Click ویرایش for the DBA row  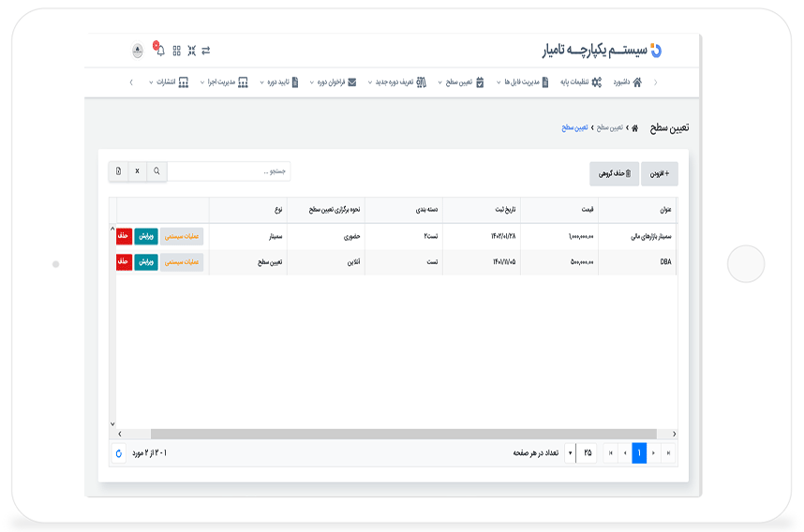click(x=146, y=262)
